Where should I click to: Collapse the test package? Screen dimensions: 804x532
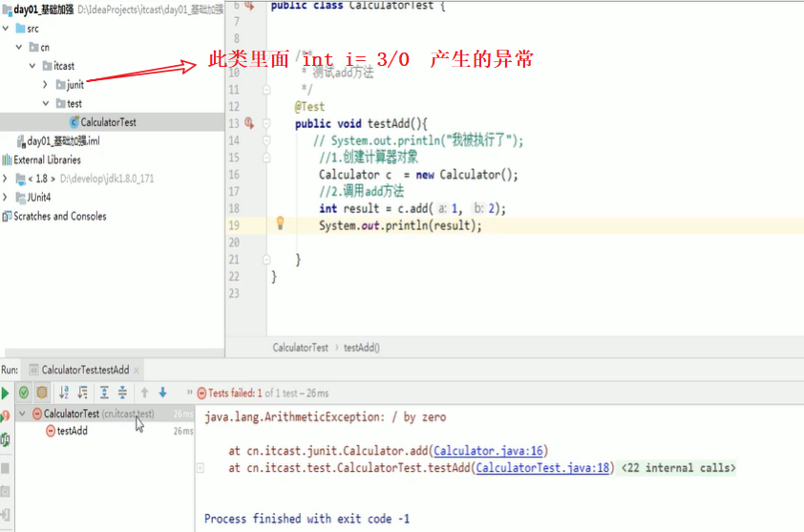tap(46, 103)
